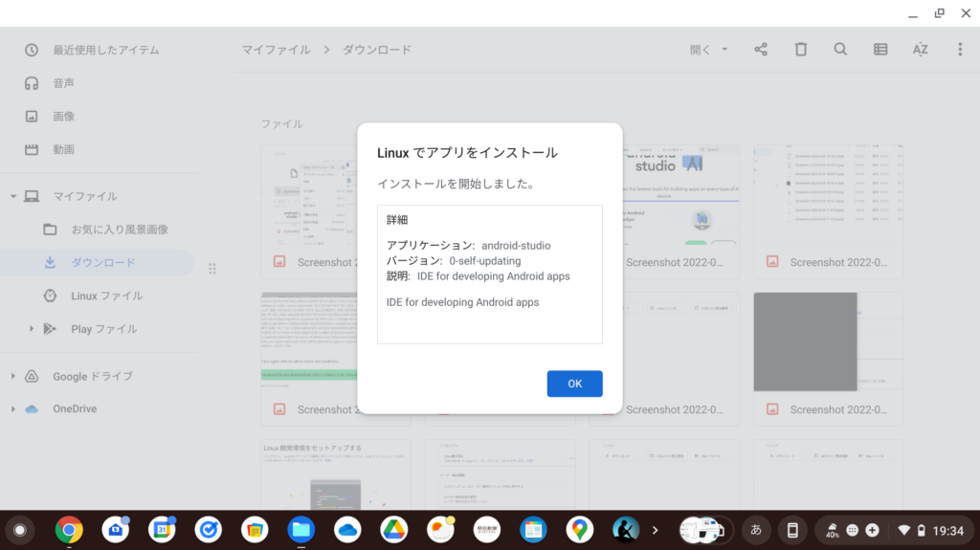This screenshot has height=550, width=980.
Task: Launch Google Chrome from shelf
Action: pyautogui.click(x=69, y=530)
